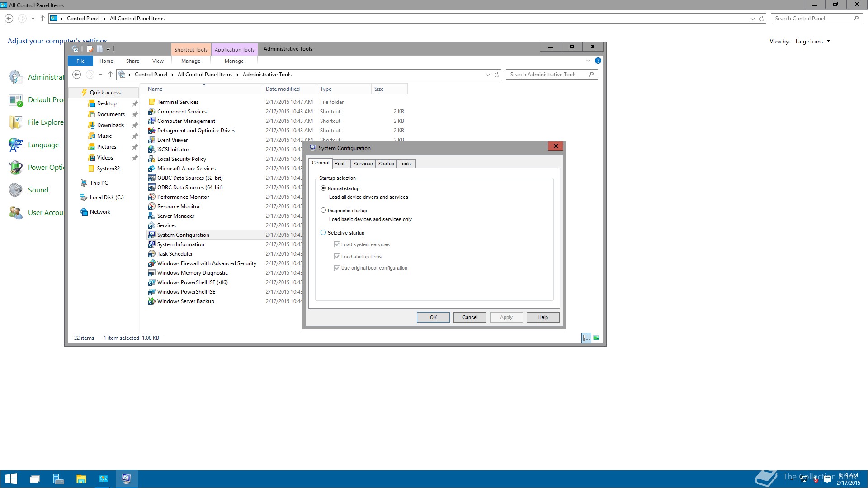Screen dimensions: 868x488
Task: Open recent locations dropdown in Control Panel window
Action: (33, 19)
